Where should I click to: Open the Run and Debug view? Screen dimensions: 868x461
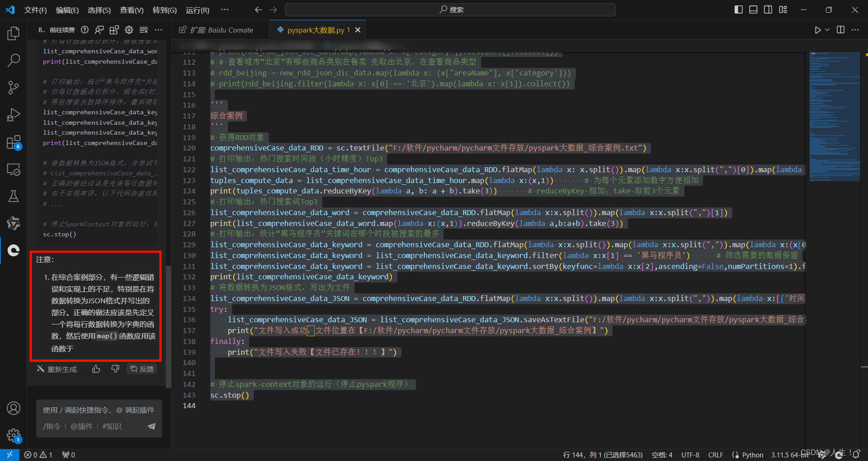pos(14,115)
